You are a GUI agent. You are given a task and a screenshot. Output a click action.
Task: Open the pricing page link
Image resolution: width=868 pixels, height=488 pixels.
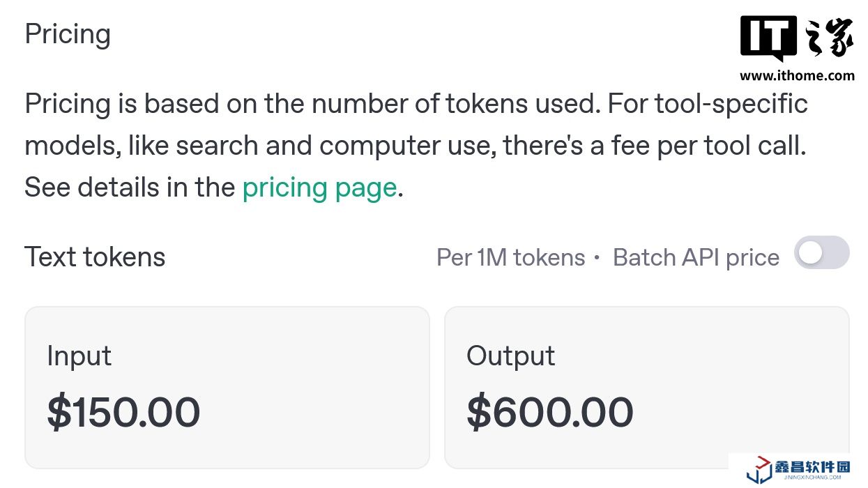(x=319, y=188)
